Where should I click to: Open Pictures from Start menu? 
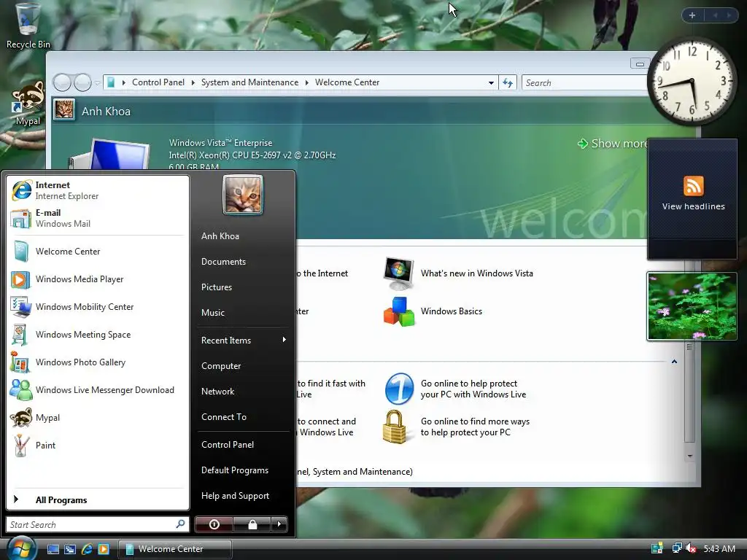pyautogui.click(x=244, y=287)
